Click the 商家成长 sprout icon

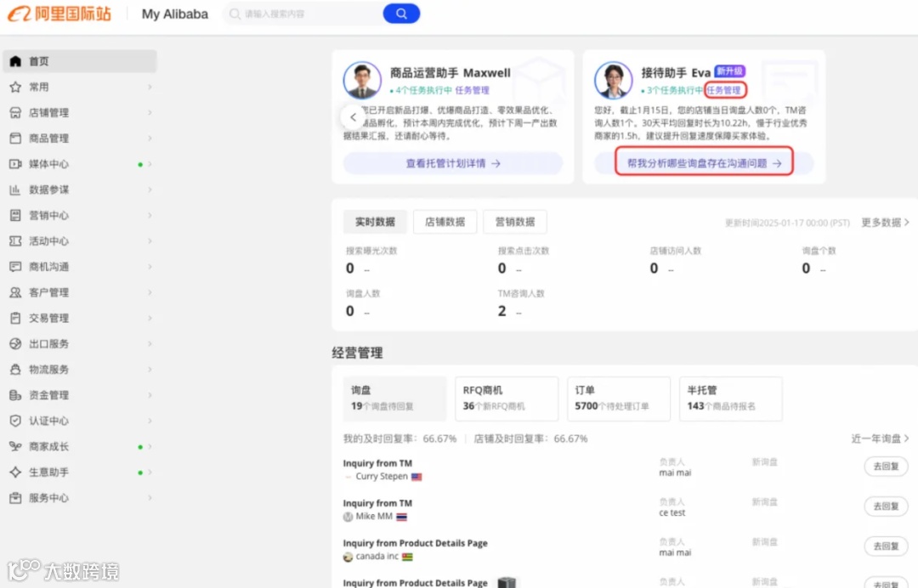point(16,446)
